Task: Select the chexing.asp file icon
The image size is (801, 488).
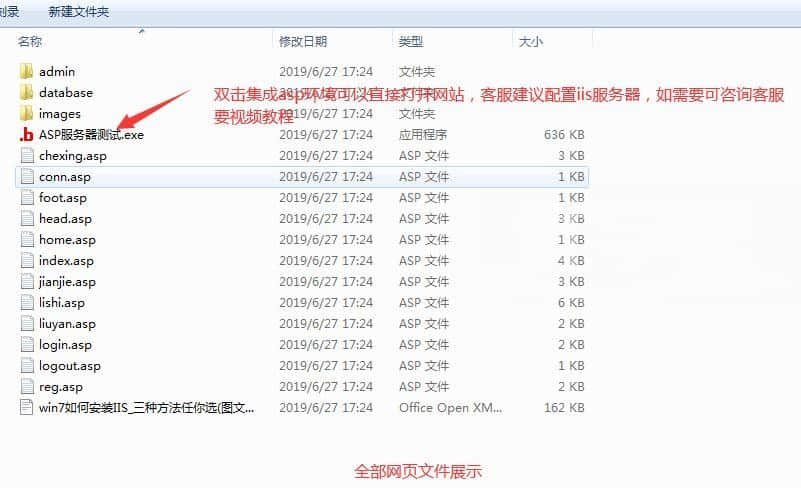Action: [27, 156]
